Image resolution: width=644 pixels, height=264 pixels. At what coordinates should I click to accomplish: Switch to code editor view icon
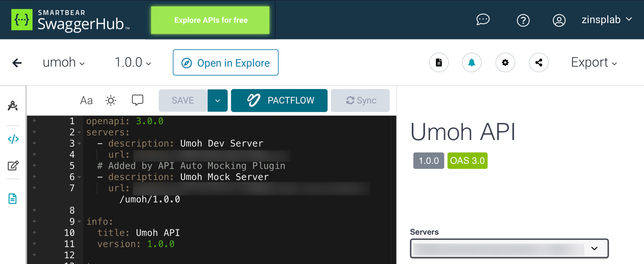click(13, 139)
